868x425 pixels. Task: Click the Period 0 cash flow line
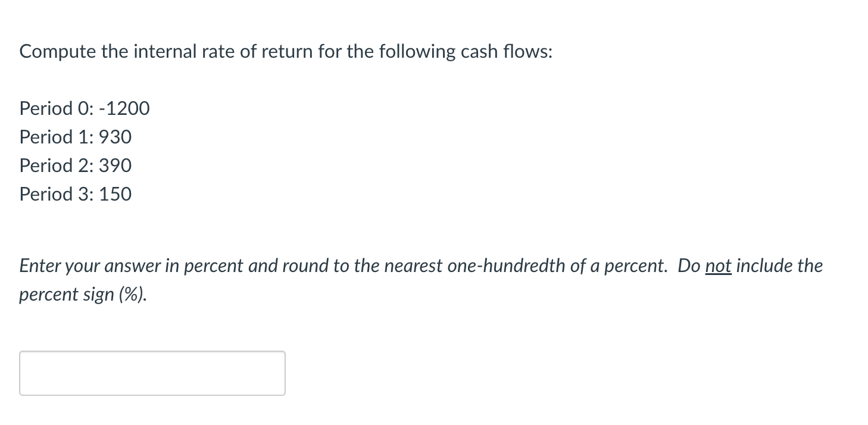pyautogui.click(x=83, y=108)
